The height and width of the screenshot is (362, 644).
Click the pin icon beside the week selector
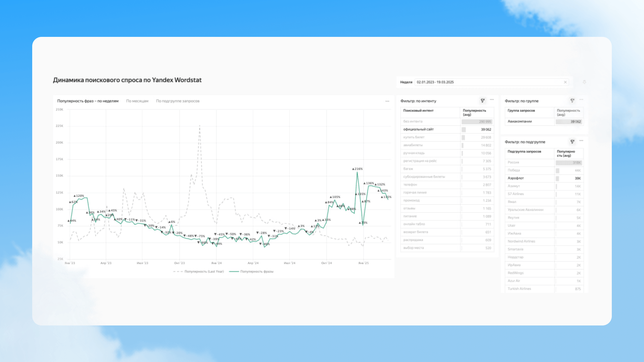[x=584, y=82]
